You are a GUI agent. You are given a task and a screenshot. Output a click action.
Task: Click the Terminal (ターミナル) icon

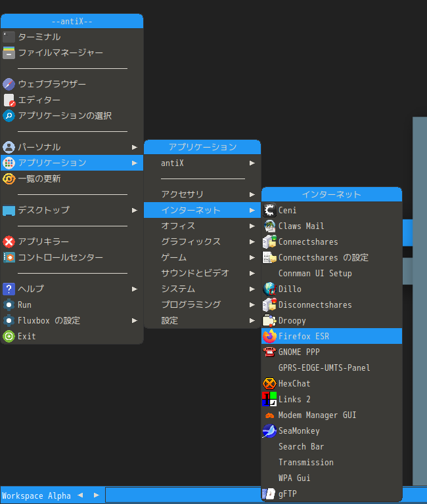click(x=9, y=37)
